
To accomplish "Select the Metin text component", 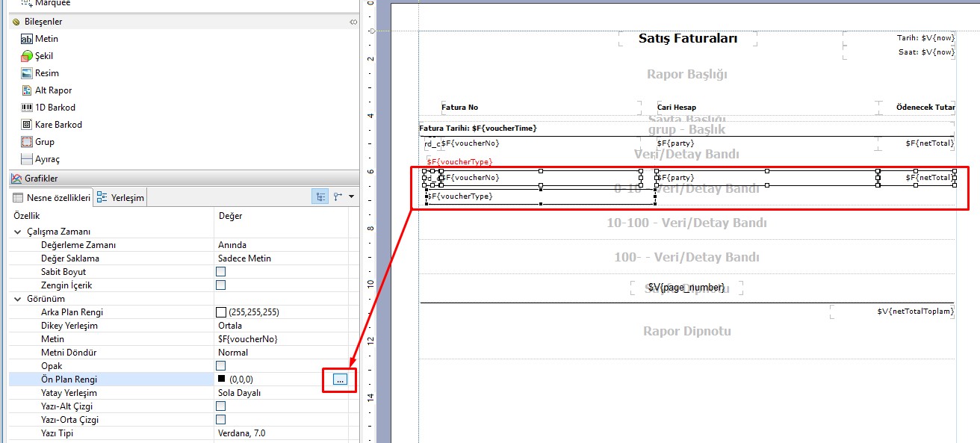I will tap(46, 39).
